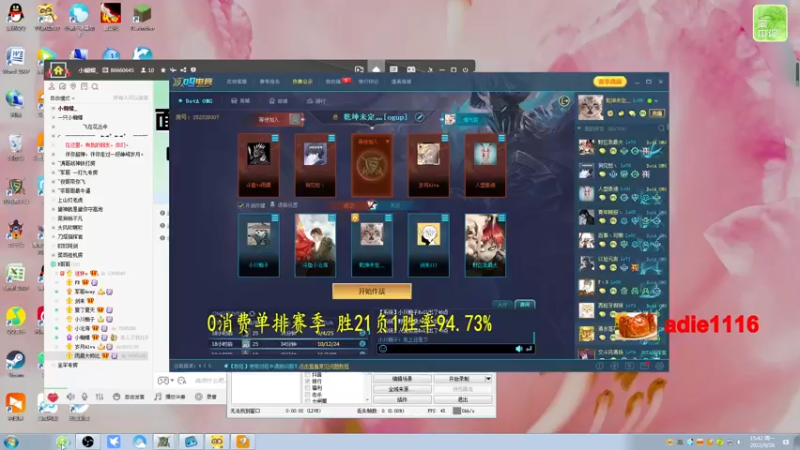Click the speaker icon in room chat box
Screen dimensions: 800x450
[519, 349]
